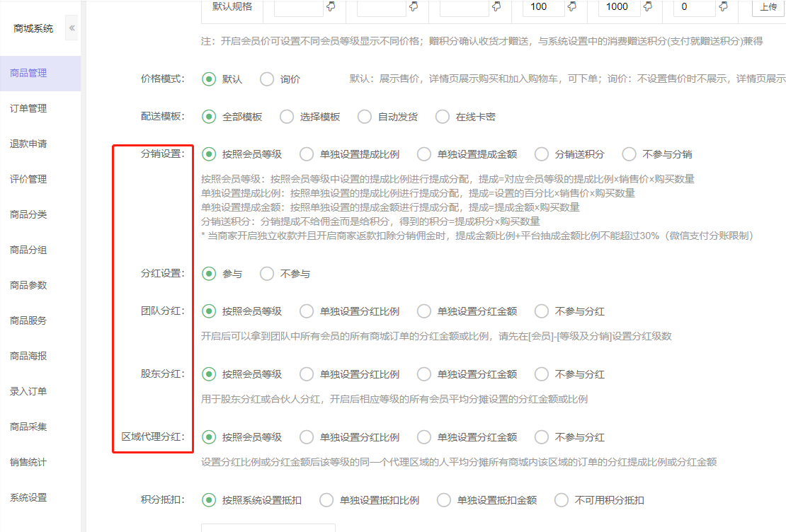Click fill-down hand icon next to 0 field
This screenshot has height=532, width=786.
pos(723,6)
